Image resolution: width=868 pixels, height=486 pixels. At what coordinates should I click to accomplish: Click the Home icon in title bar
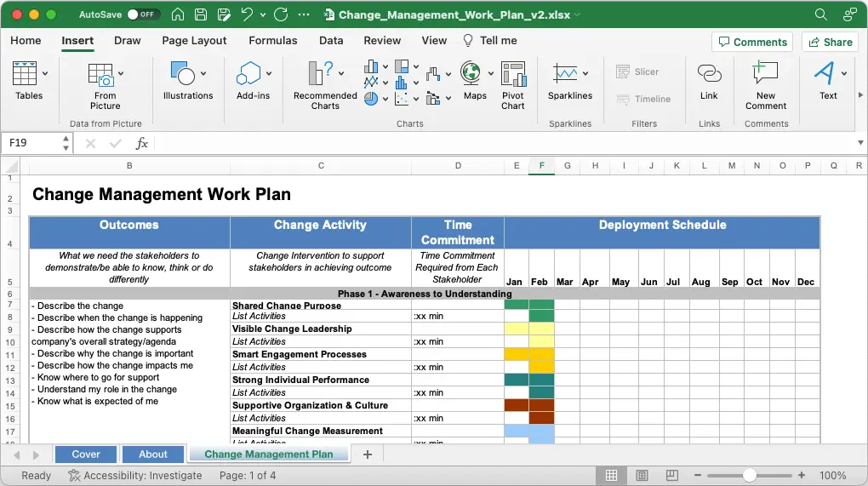178,14
